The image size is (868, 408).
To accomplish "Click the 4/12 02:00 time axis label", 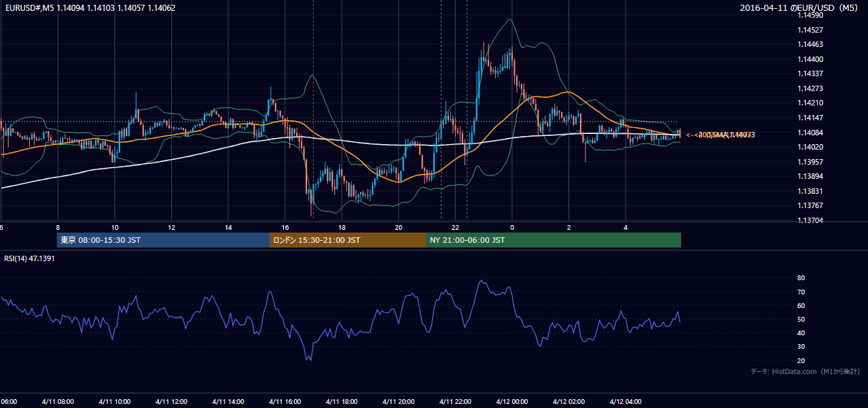I will (x=569, y=401).
